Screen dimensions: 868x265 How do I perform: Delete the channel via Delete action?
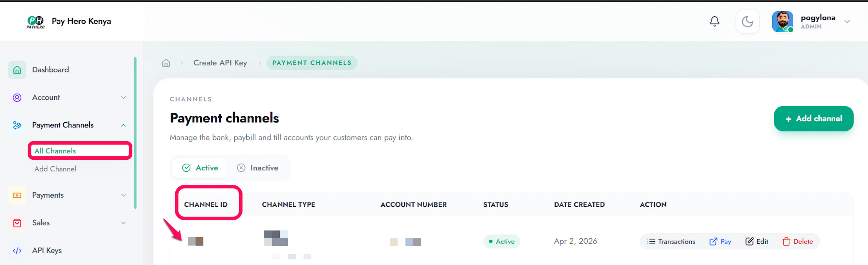tap(797, 242)
